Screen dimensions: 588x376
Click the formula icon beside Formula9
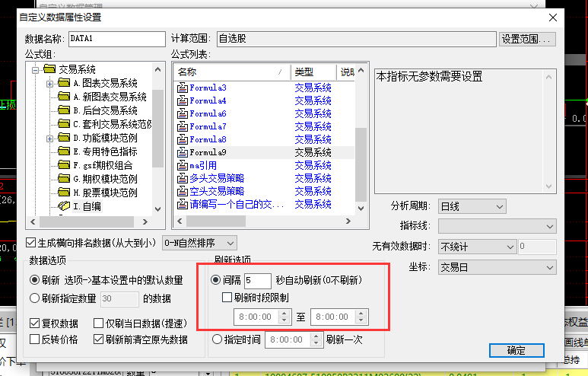[x=183, y=152]
